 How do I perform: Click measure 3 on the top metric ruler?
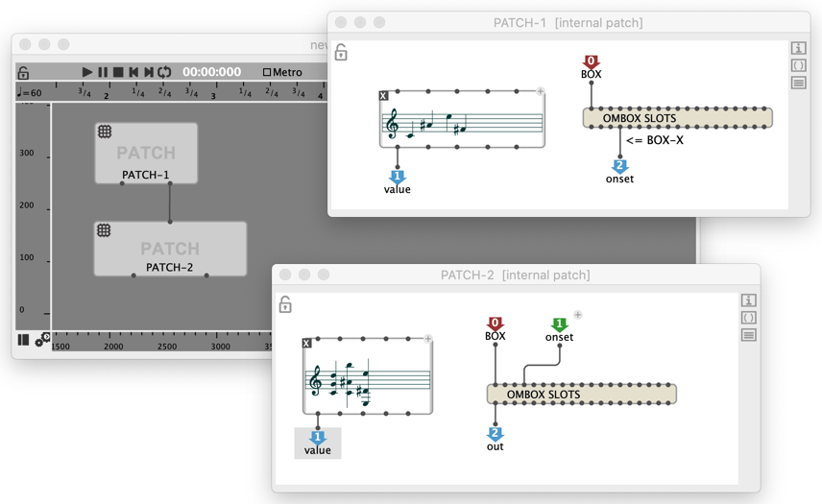pos(213,96)
